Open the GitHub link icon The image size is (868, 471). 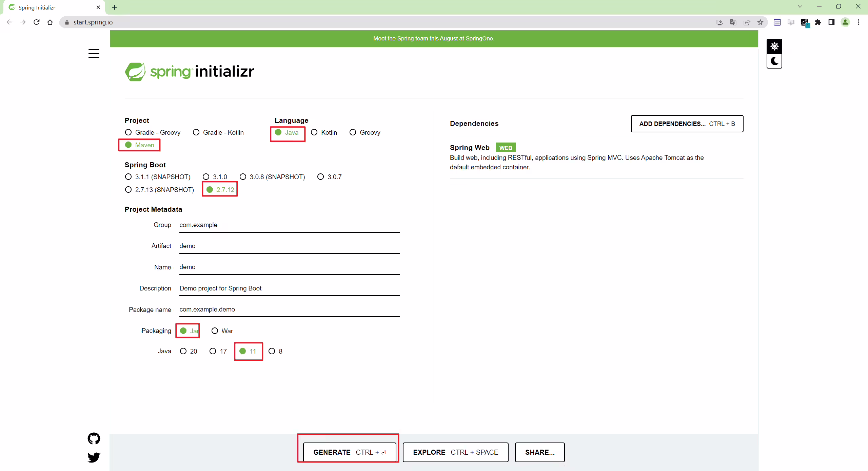click(x=94, y=438)
